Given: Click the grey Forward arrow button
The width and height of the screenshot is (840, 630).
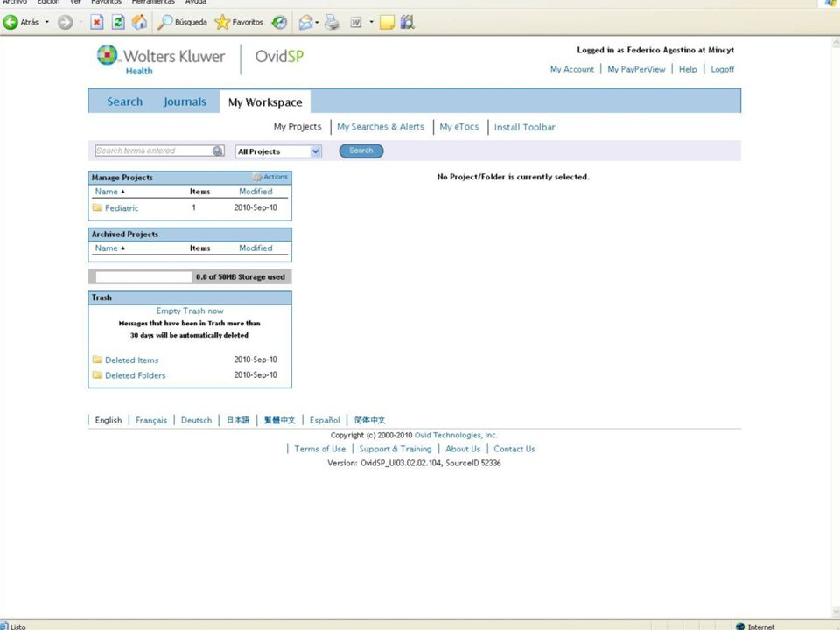Looking at the screenshot, I should 66,22.
